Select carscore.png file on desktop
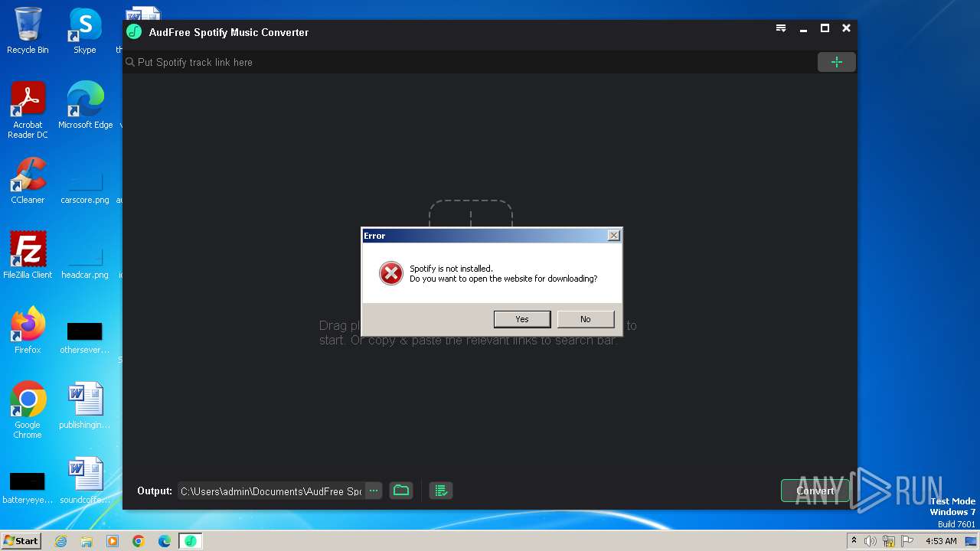980x551 pixels. click(85, 184)
